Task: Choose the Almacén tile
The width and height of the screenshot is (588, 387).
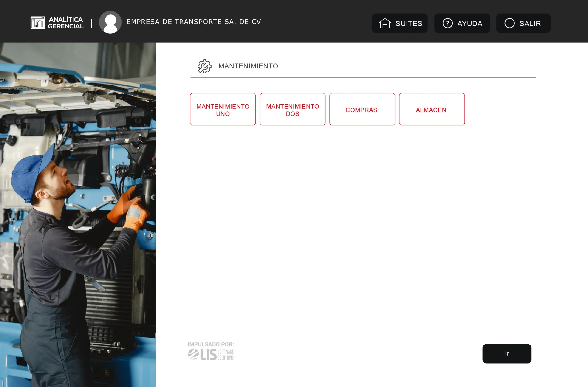Action: tap(432, 109)
